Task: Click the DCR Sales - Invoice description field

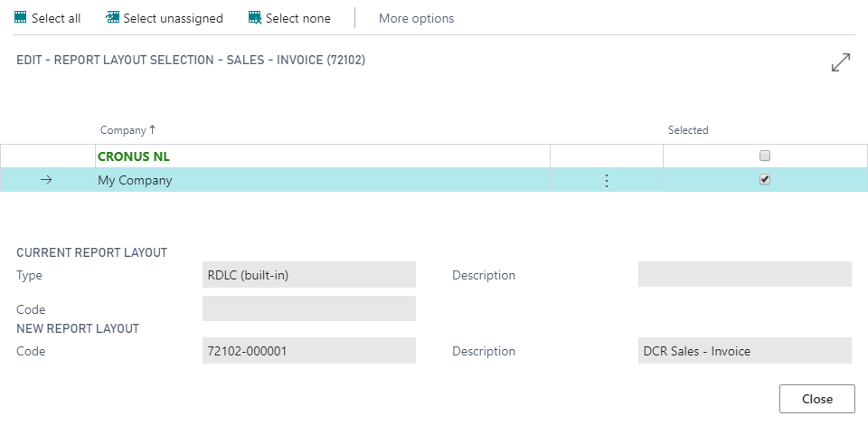Action: (744, 351)
